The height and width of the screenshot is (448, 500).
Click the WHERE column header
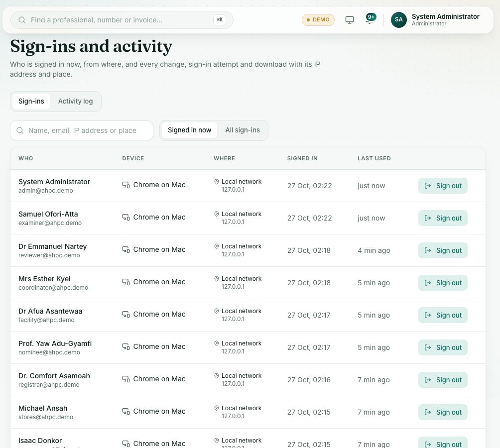(x=224, y=158)
